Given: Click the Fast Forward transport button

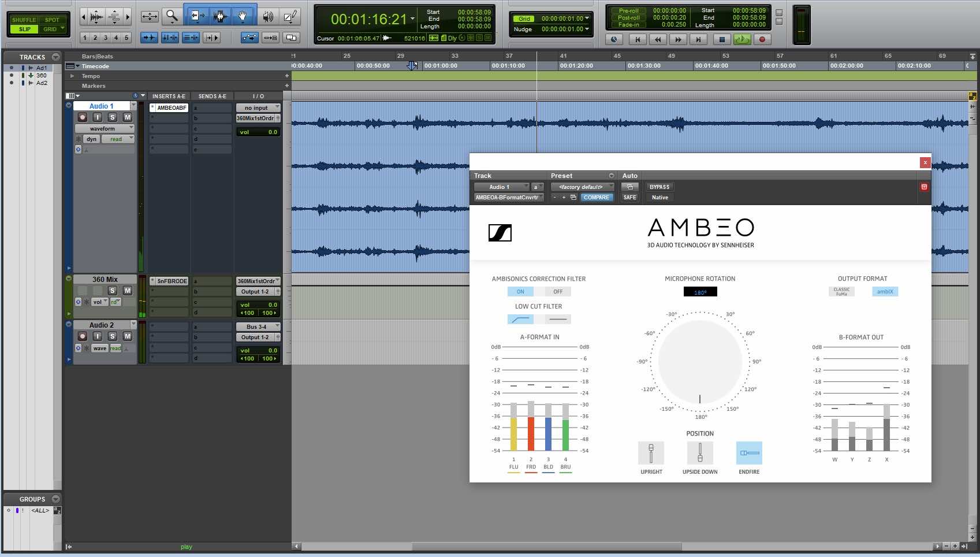Looking at the screenshot, I should click(678, 39).
